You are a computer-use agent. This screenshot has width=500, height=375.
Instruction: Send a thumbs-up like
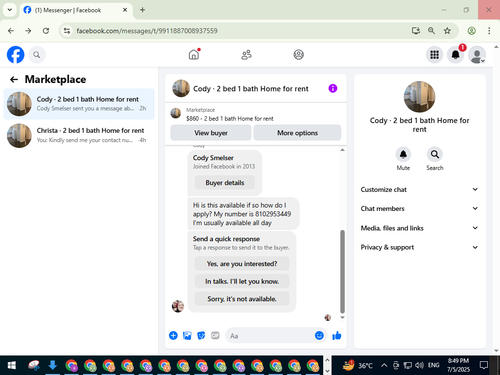(x=337, y=335)
